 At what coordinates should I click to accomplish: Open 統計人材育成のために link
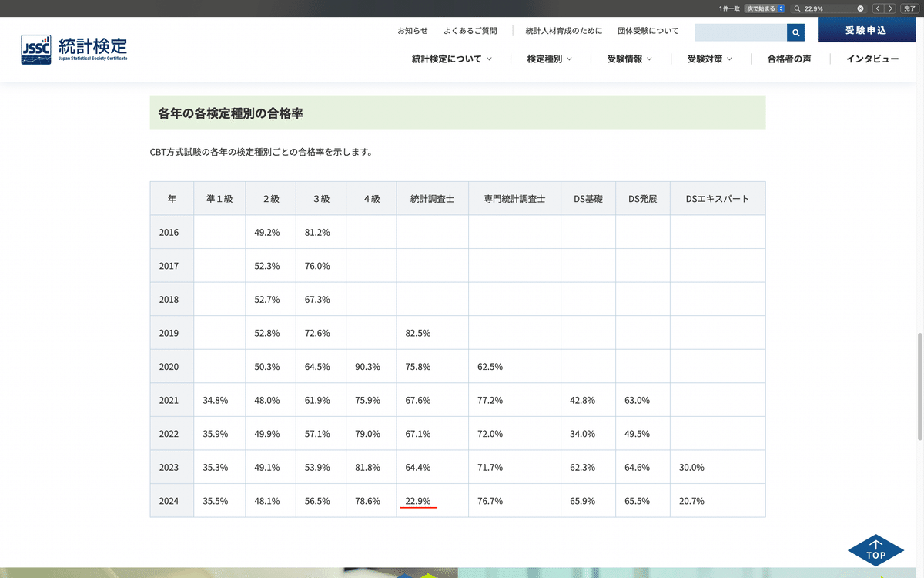point(564,31)
